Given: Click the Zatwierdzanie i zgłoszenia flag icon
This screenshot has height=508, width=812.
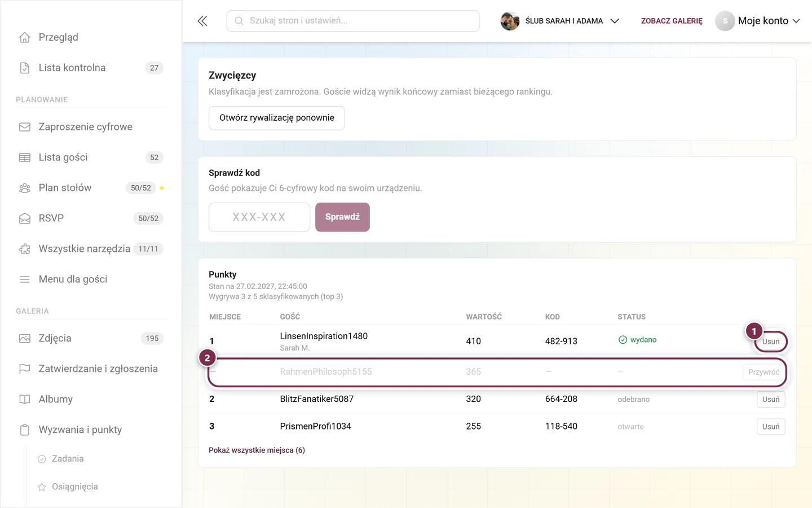Looking at the screenshot, I should [x=25, y=369].
